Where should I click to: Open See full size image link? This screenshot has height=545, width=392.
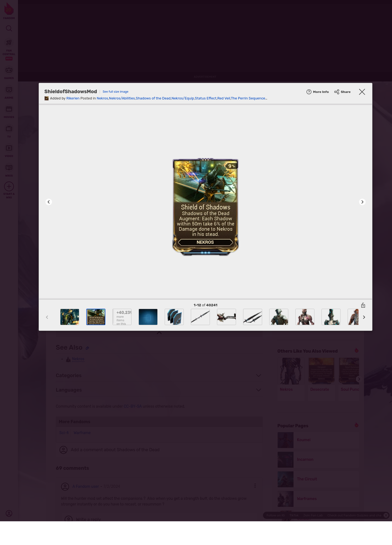tap(115, 92)
